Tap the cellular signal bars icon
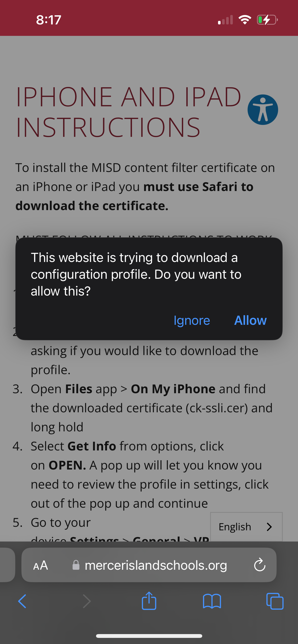 [x=225, y=20]
